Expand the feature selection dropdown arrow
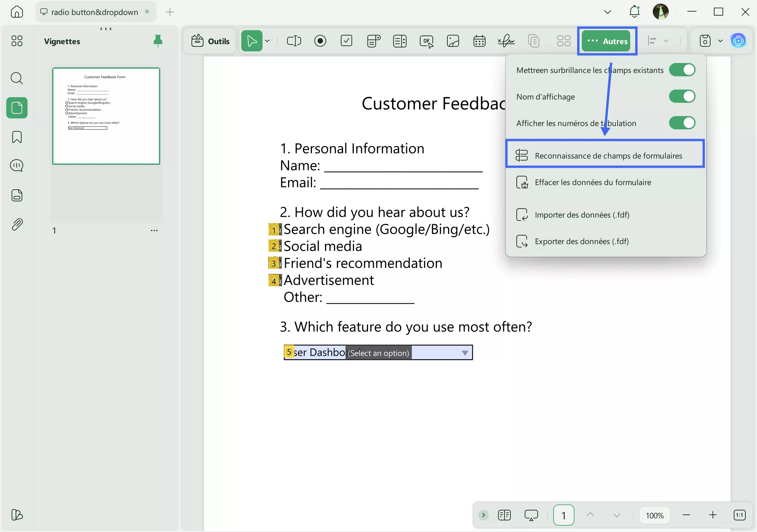 pos(465,353)
